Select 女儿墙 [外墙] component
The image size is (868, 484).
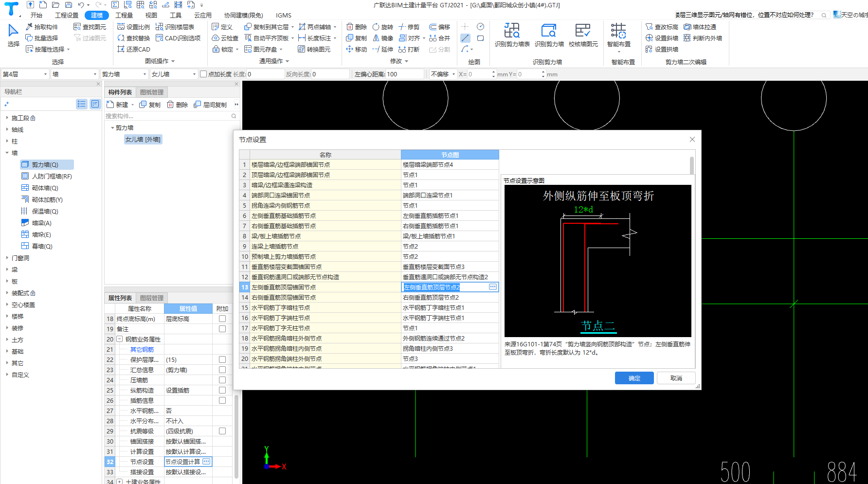pos(143,139)
